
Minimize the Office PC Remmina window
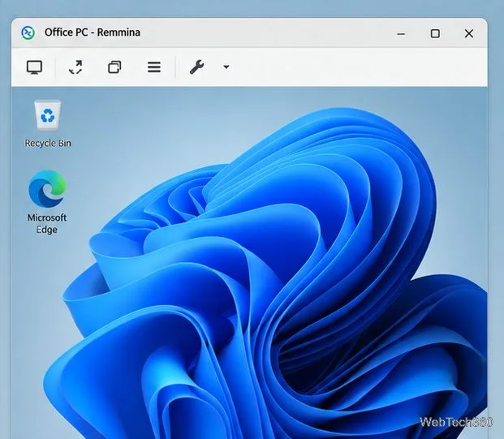coord(401,34)
